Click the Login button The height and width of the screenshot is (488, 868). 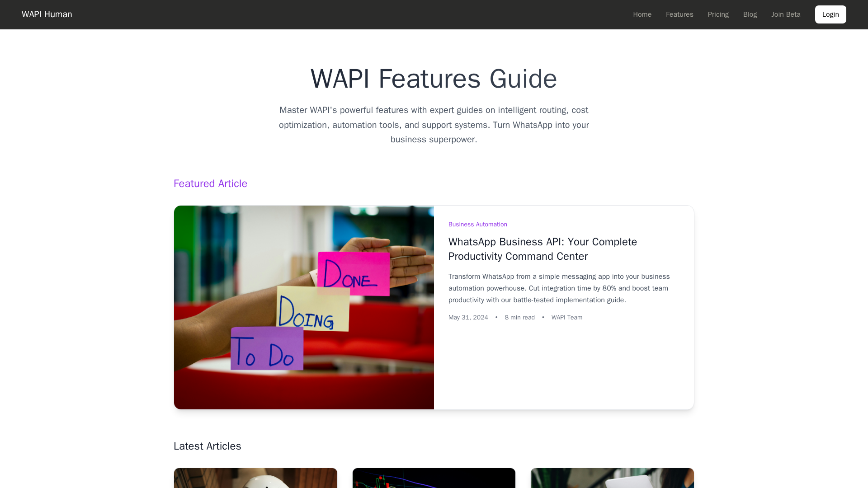830,14
